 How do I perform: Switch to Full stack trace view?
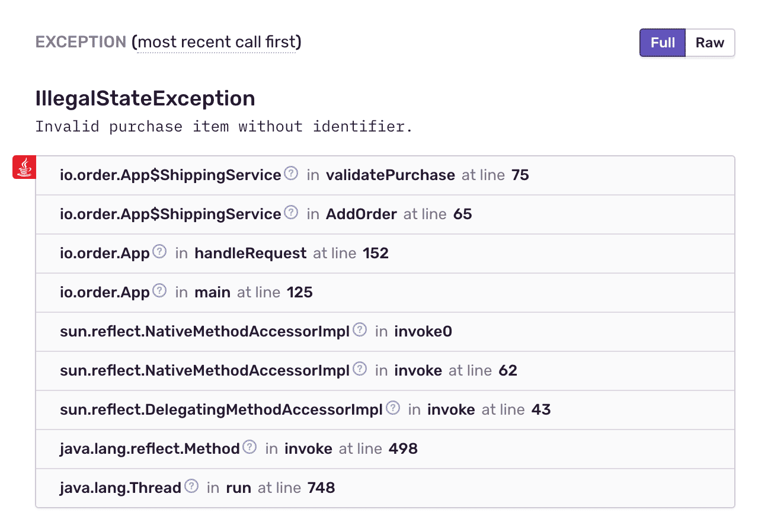(x=663, y=43)
